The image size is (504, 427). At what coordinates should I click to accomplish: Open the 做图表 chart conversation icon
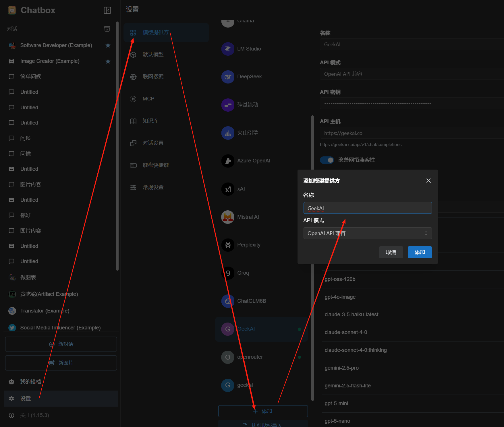pyautogui.click(x=12, y=277)
